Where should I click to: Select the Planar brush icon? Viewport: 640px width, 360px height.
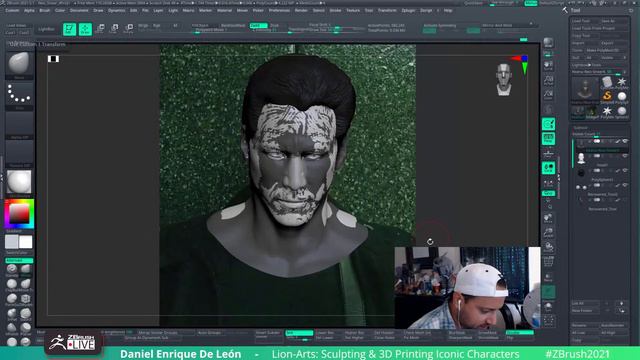[x=26, y=329]
